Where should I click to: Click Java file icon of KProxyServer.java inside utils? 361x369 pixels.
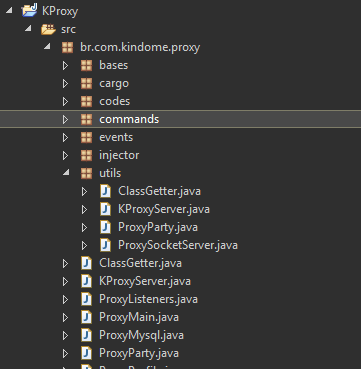click(105, 209)
